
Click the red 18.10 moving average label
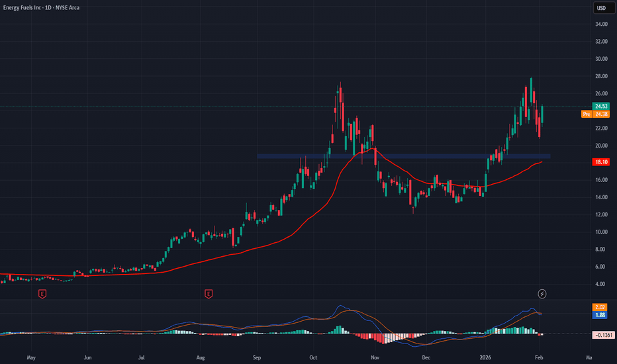(x=601, y=161)
